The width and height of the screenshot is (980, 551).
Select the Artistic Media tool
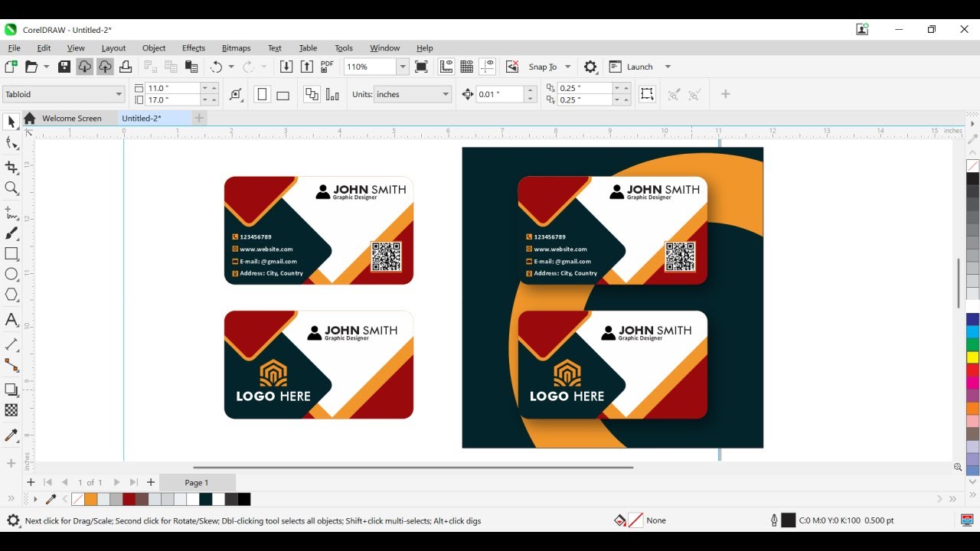[x=11, y=233]
